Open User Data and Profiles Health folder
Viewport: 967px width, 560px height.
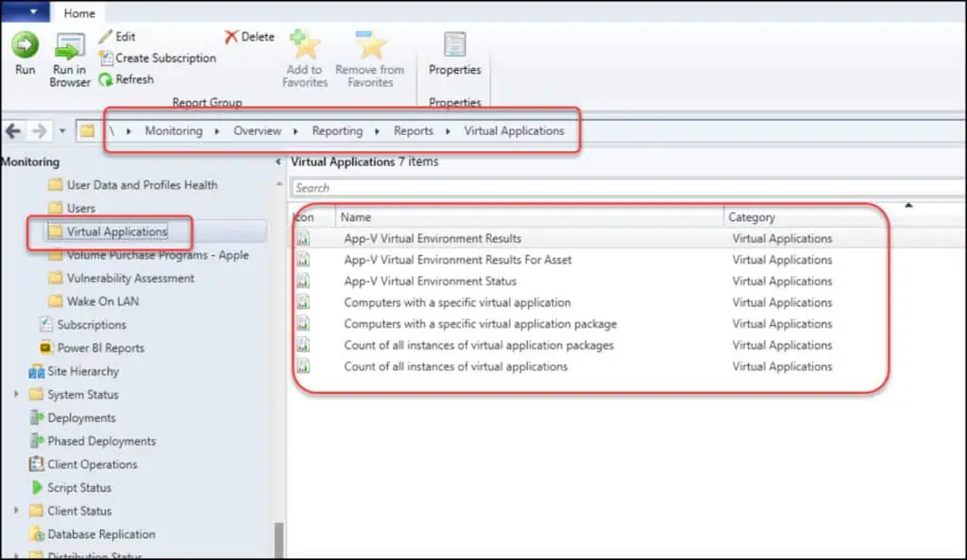click(142, 185)
